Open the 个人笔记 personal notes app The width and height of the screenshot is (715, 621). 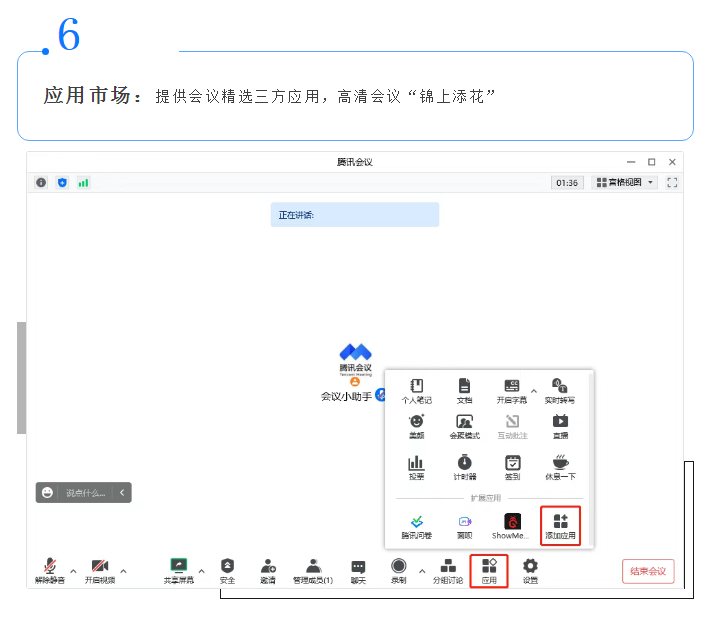[416, 390]
